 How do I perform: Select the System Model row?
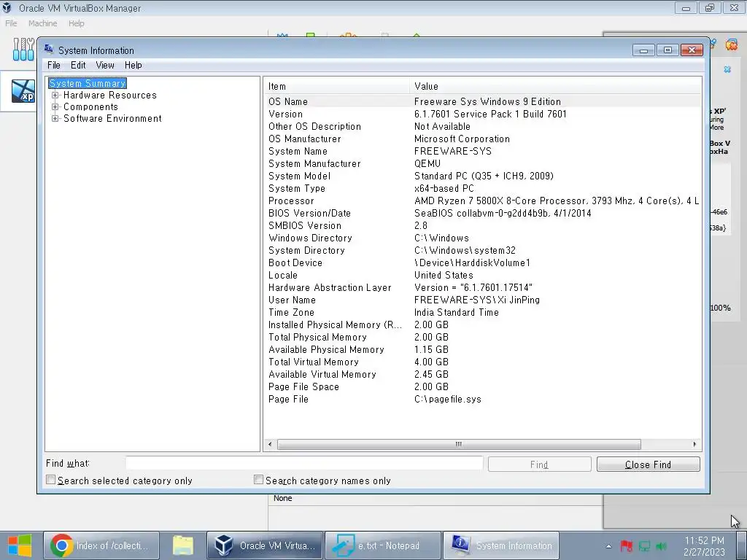tap(482, 176)
